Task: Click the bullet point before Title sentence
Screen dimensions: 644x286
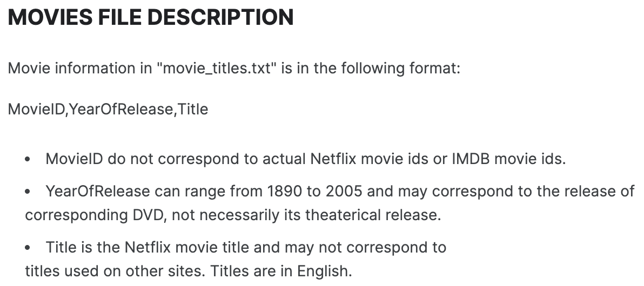Action: 28,248
